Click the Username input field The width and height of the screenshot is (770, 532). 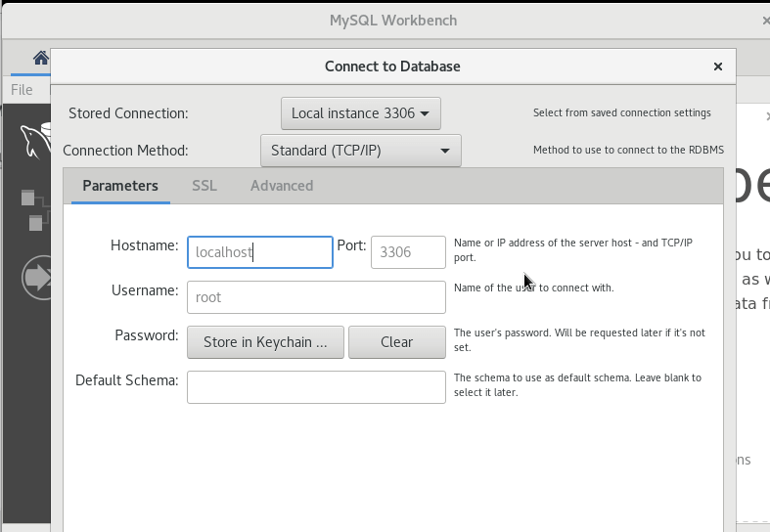click(x=316, y=297)
